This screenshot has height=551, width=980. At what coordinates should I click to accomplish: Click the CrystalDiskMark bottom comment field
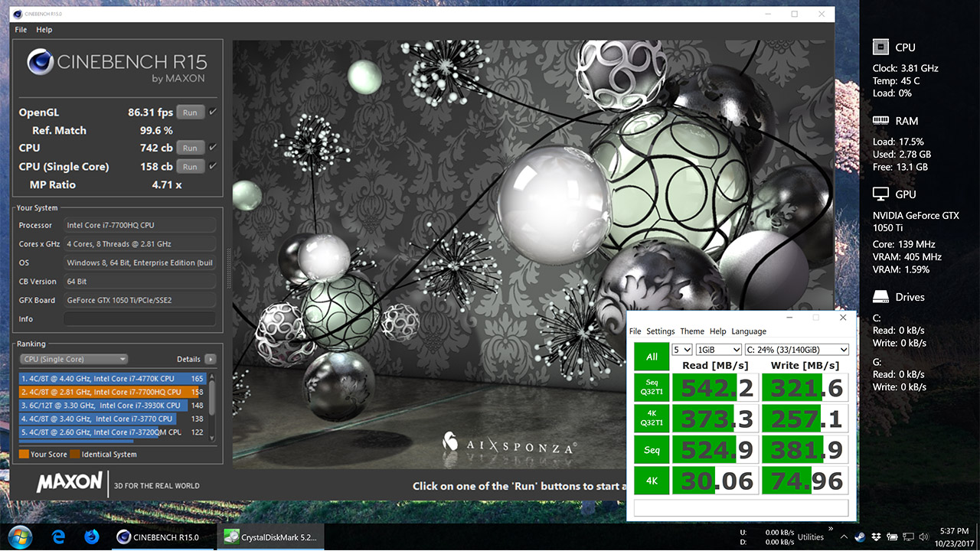[741, 507]
